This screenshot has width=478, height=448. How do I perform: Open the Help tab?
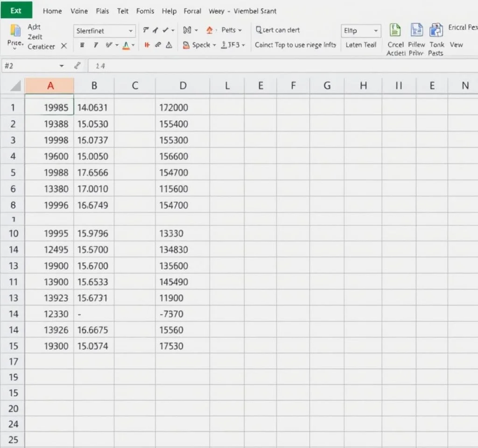click(x=169, y=11)
